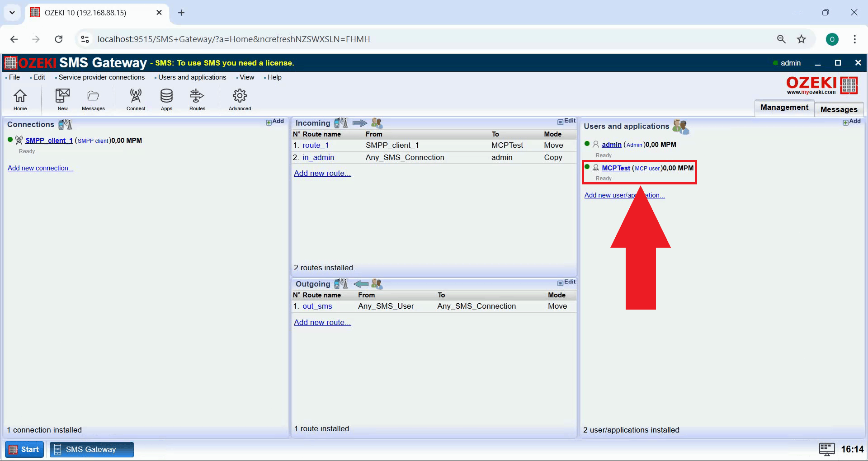Click Add new user/application link
Screen dimensions: 868x461
point(624,195)
